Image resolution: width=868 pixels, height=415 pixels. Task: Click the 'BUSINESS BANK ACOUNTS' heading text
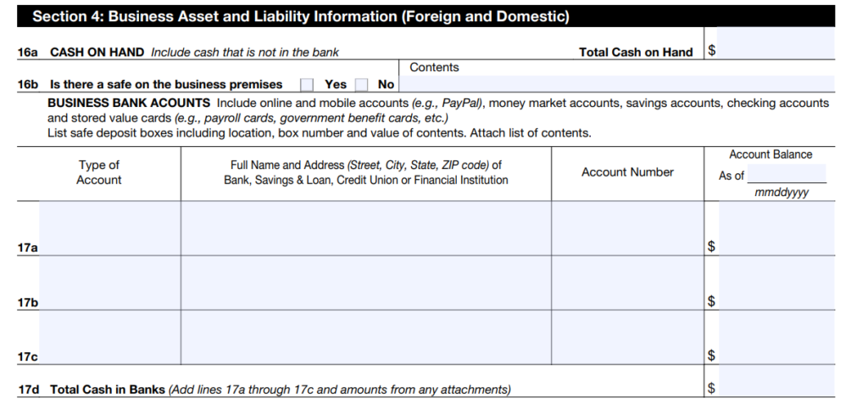pyautogui.click(x=129, y=103)
